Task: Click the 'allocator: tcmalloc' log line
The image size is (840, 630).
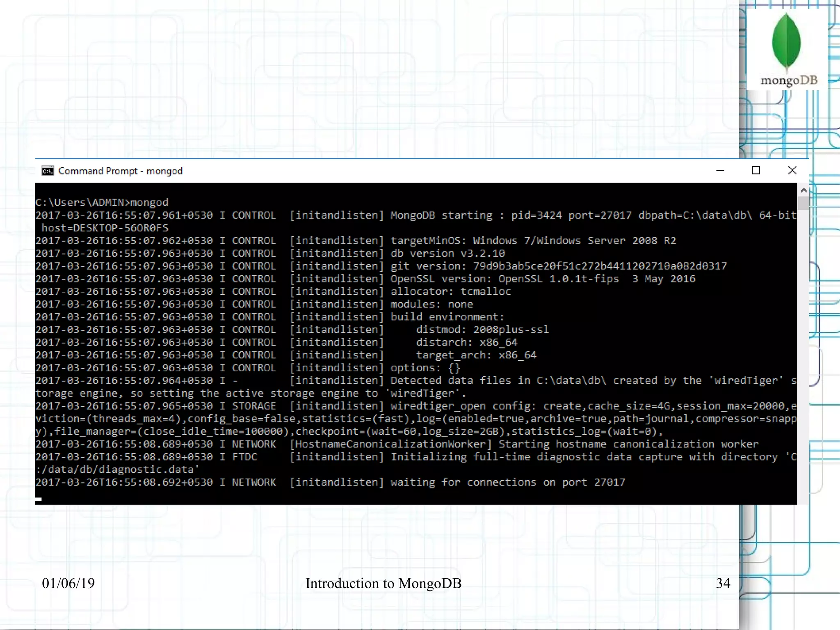Action: [450, 291]
